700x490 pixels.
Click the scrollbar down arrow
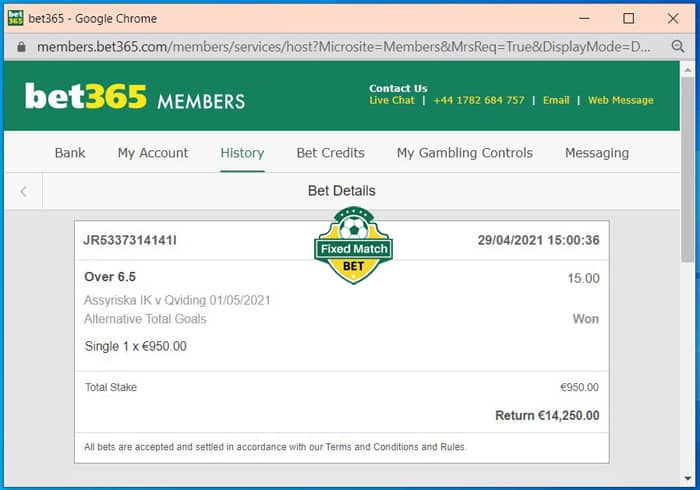(x=688, y=478)
